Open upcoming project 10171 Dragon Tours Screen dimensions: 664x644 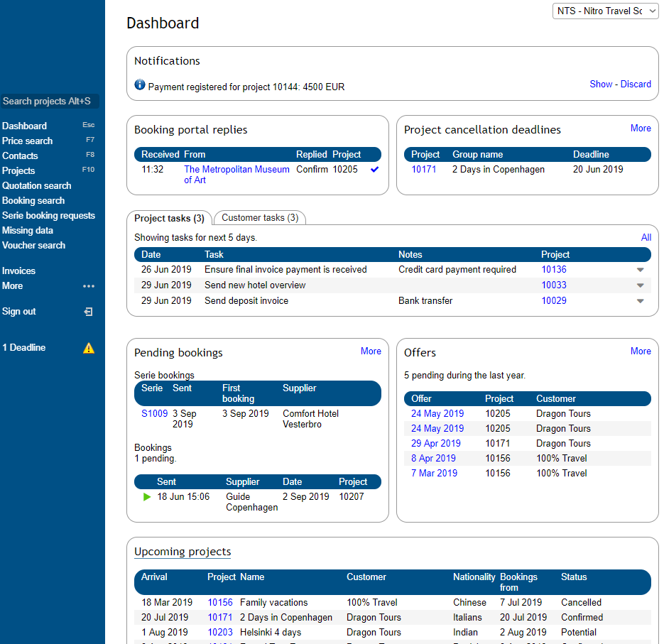220,617
